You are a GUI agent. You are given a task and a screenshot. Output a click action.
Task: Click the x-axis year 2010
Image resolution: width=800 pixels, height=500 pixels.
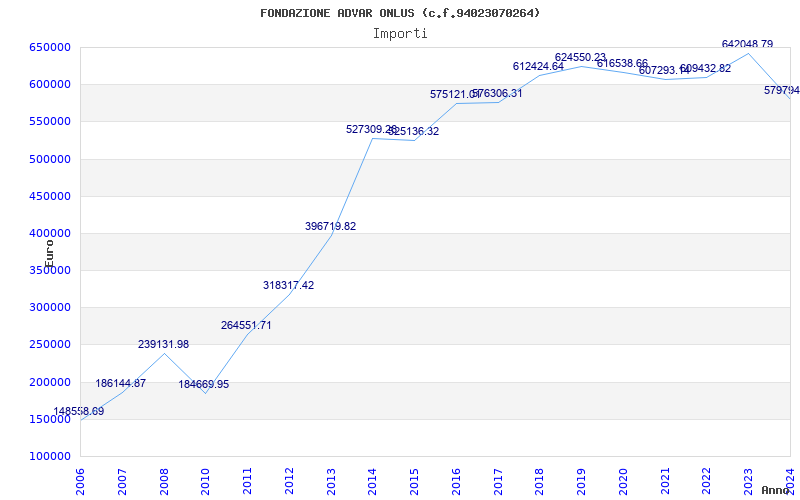[x=206, y=481]
